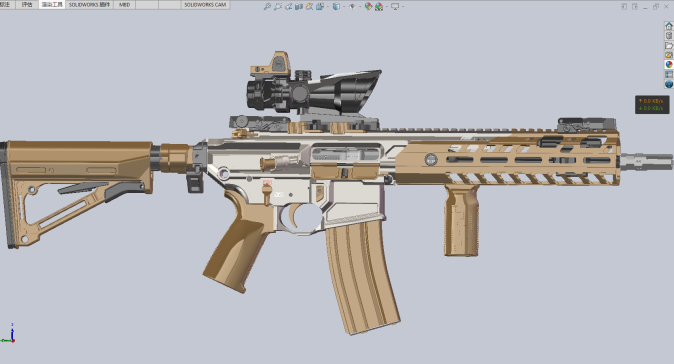
Task: Select the vertical foregrip on the rifle model
Action: click(461, 220)
